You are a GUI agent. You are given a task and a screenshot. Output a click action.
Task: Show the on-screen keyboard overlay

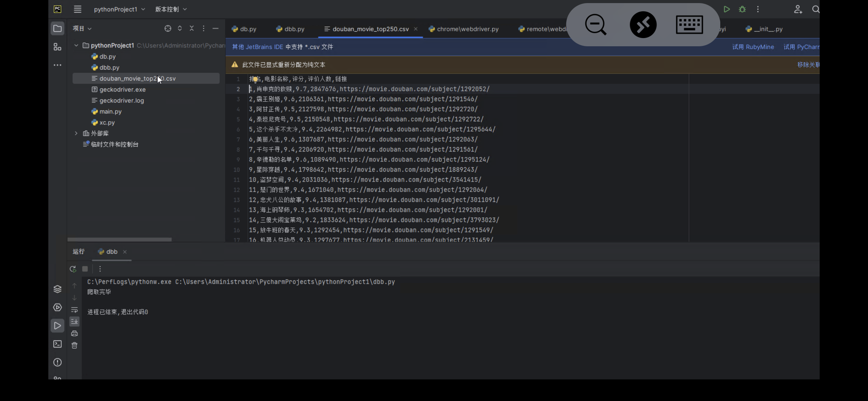(x=689, y=25)
